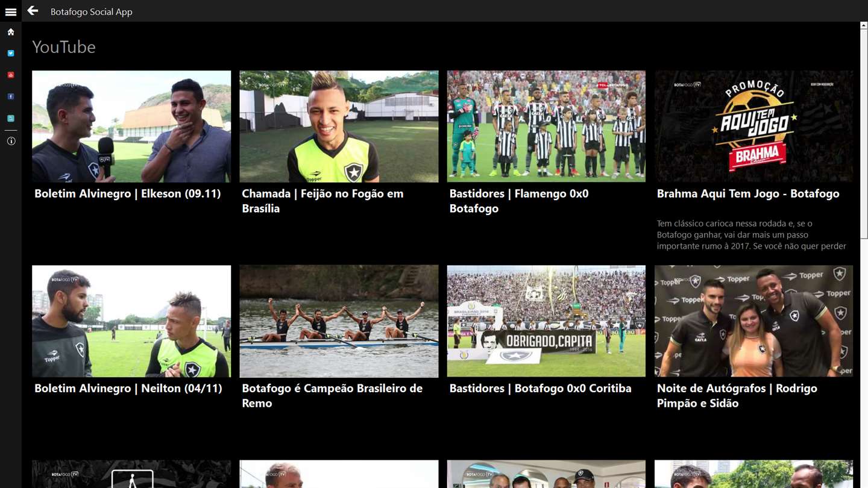Open the Neilton interview thumbnail
The height and width of the screenshot is (488, 868).
[131, 321]
